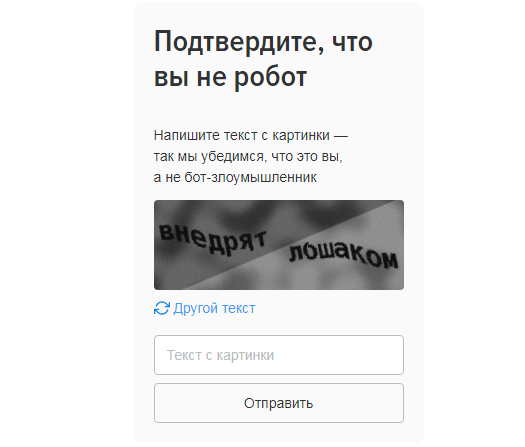Click the Отправить button
Image resolution: width=525 pixels, height=447 pixels.
(x=279, y=403)
